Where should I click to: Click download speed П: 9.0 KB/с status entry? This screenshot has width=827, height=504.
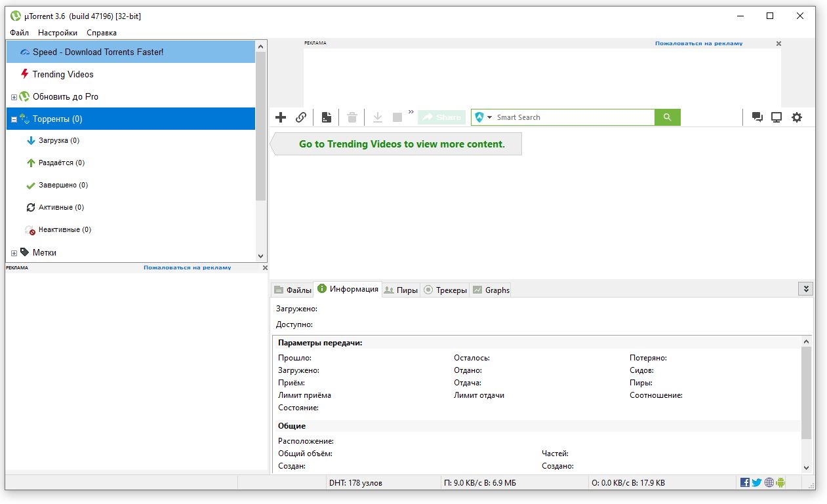click(480, 483)
